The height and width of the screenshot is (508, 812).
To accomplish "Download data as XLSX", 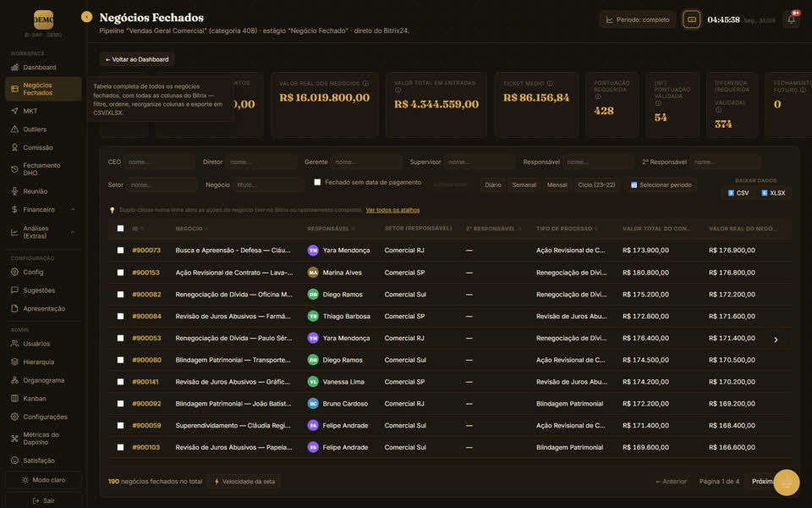I will point(773,193).
